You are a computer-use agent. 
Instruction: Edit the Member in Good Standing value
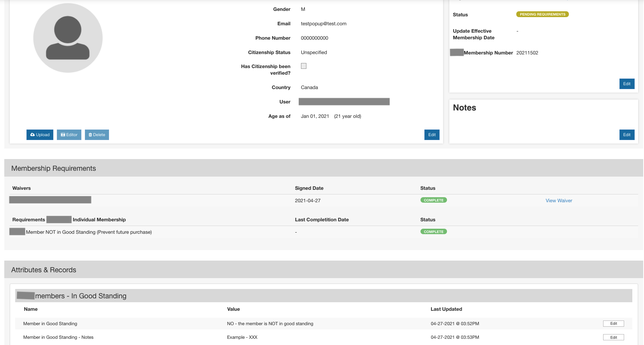pyautogui.click(x=613, y=324)
